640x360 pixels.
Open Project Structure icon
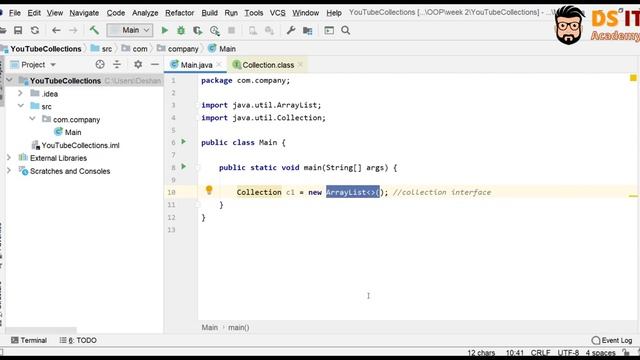click(307, 30)
